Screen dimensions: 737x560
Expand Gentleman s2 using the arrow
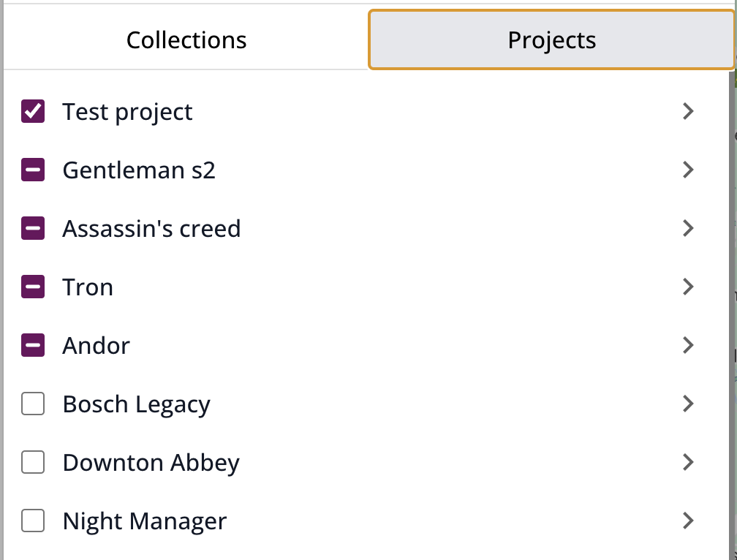pos(688,170)
